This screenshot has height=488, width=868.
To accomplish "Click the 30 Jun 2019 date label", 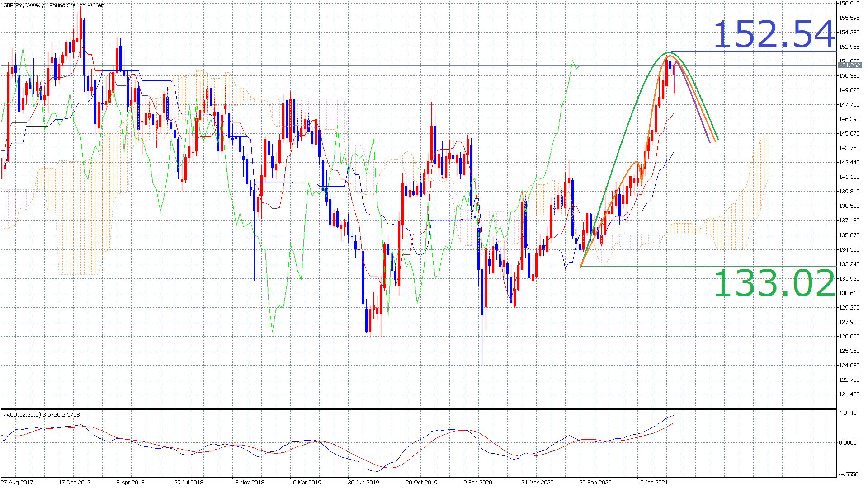I will pos(363,482).
